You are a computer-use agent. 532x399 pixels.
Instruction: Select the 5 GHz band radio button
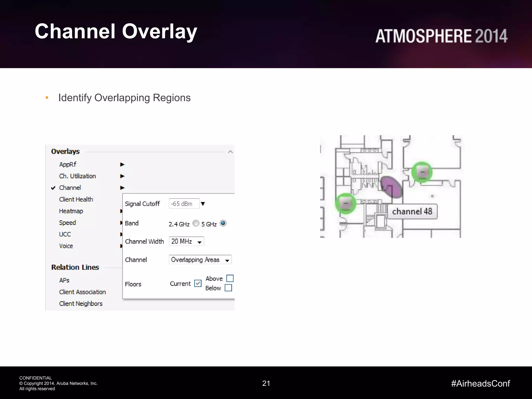click(x=223, y=223)
